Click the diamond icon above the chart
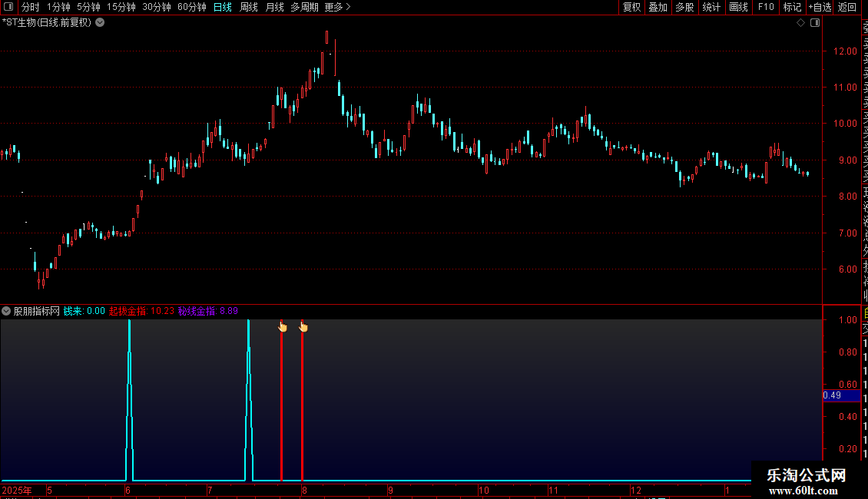The width and height of the screenshot is (868, 499). click(800, 23)
